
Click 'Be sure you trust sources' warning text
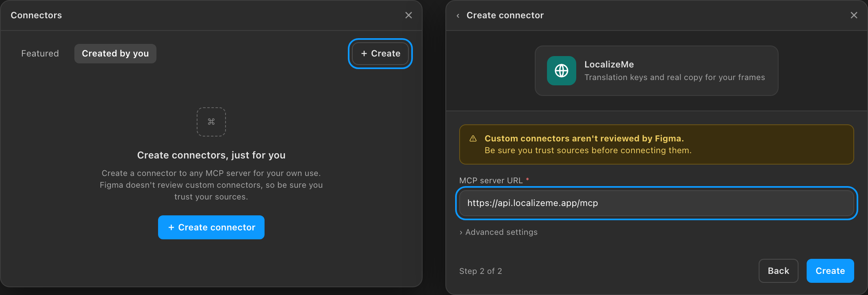[588, 150]
